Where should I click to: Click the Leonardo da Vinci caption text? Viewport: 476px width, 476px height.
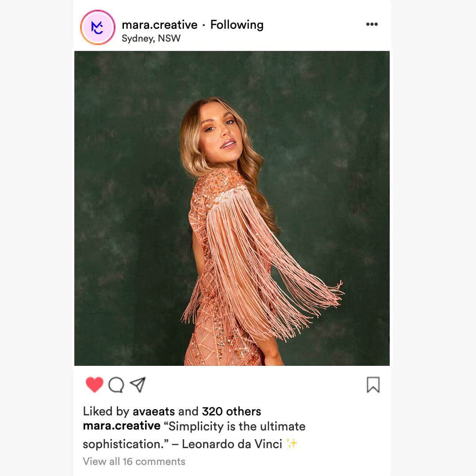pyautogui.click(x=232, y=444)
